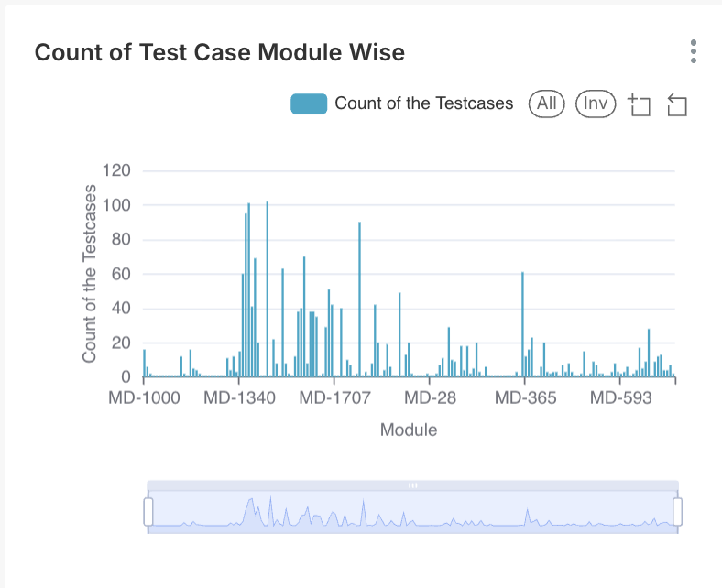Click the MD-1000 axis label
Image resolution: width=722 pixels, height=588 pixels.
144,398
